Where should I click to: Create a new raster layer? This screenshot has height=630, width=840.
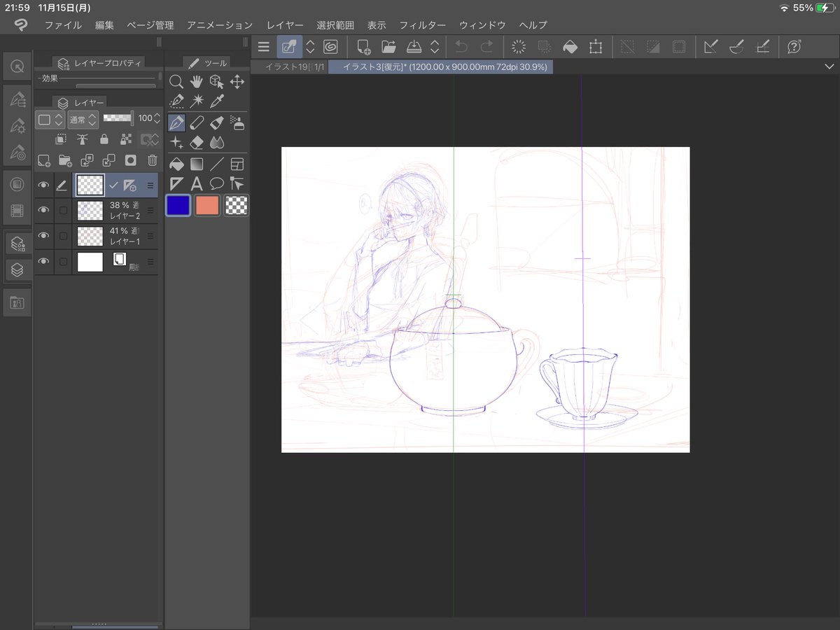coord(43,160)
